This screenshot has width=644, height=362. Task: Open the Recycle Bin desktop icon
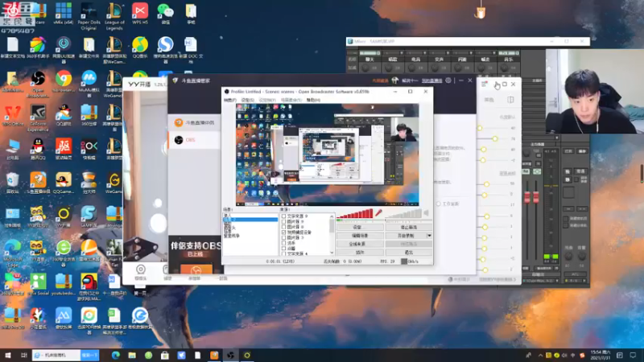(12, 183)
